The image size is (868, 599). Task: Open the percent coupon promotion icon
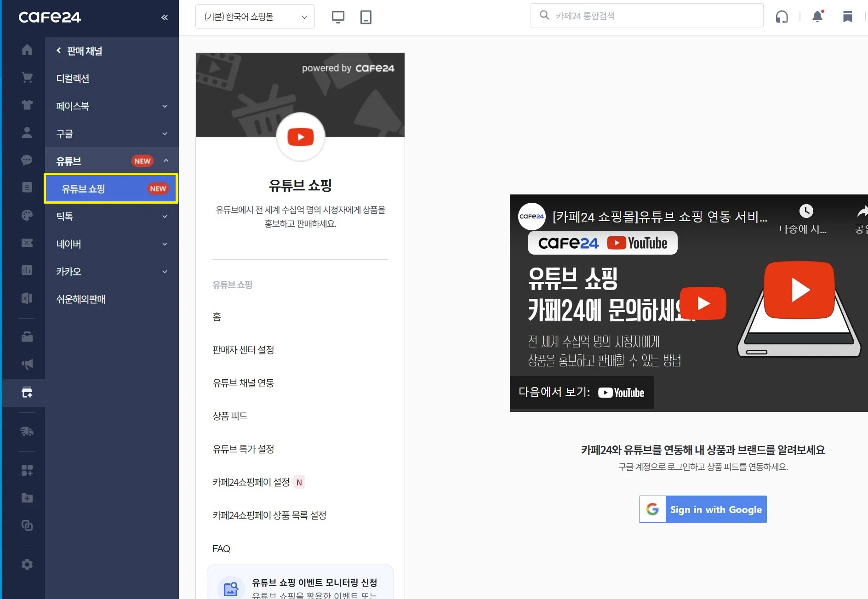tap(27, 243)
